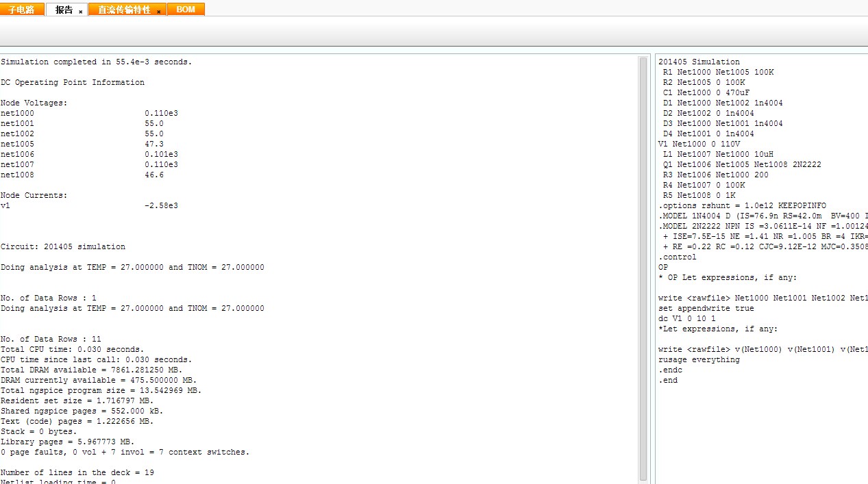This screenshot has height=484, width=868.
Task: Click netlist line 'D1 Net1000 Net1002 1n4004'
Action: [723, 103]
